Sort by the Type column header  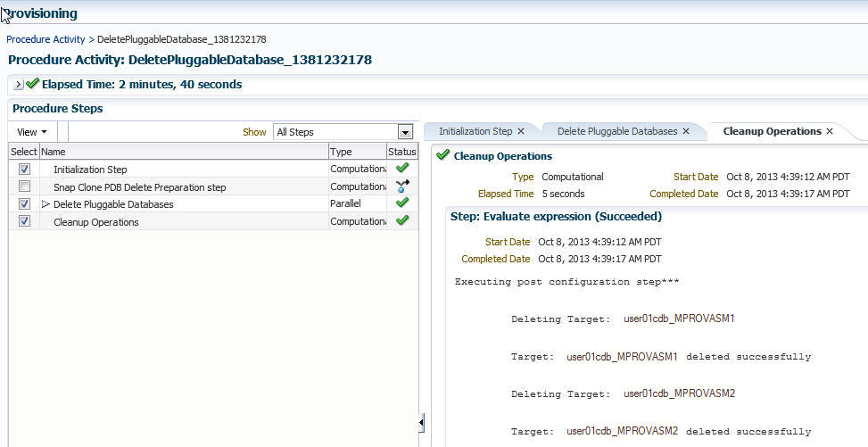(358, 152)
